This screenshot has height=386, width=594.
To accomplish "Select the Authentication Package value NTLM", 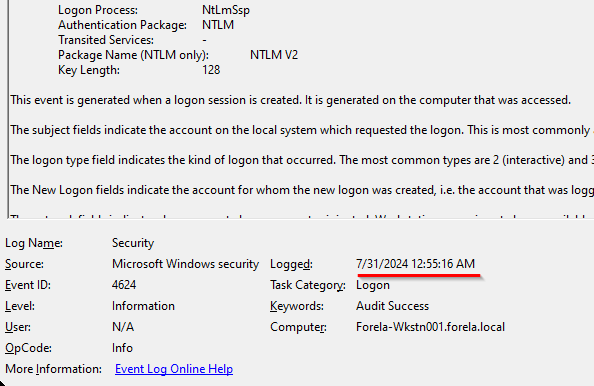I will 218,25.
